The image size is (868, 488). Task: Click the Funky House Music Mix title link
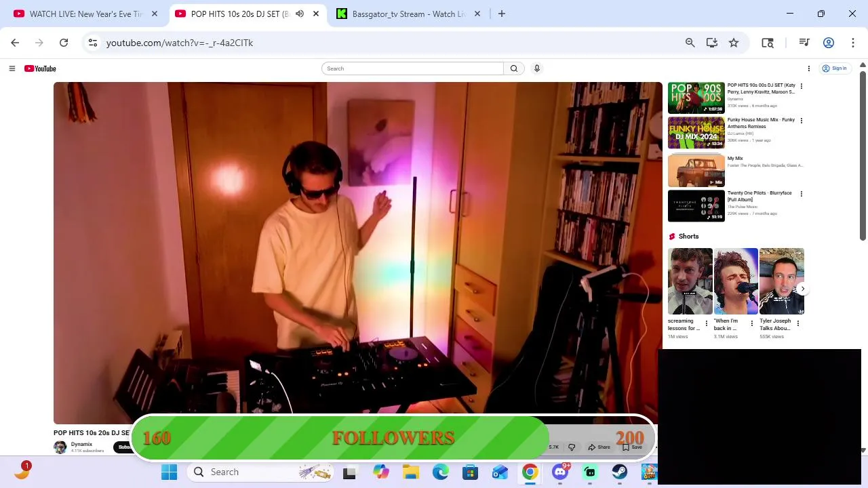coord(761,123)
